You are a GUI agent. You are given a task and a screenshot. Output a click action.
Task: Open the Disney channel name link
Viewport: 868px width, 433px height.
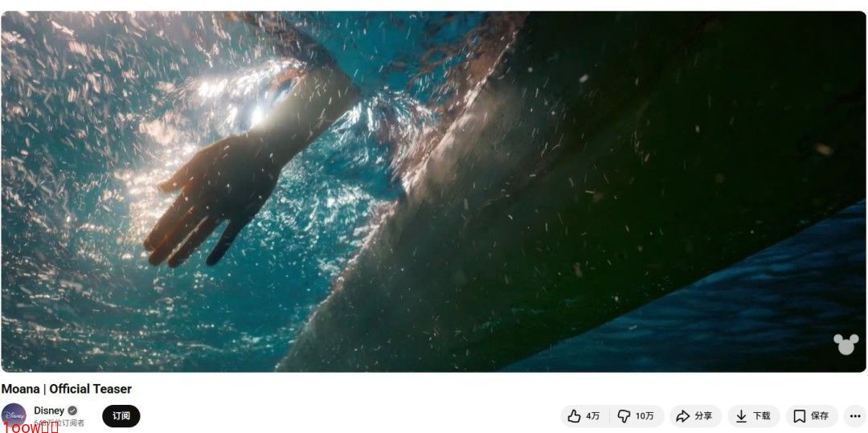(x=49, y=411)
